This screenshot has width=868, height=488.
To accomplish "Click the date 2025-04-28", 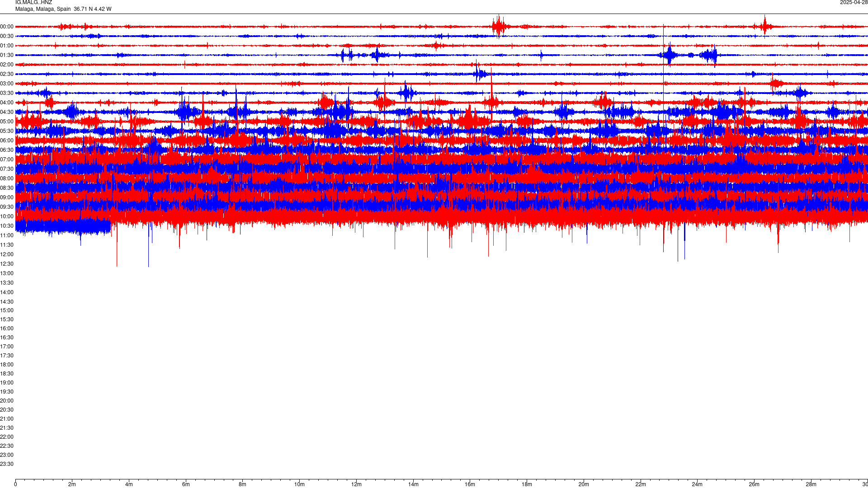I will [854, 3].
